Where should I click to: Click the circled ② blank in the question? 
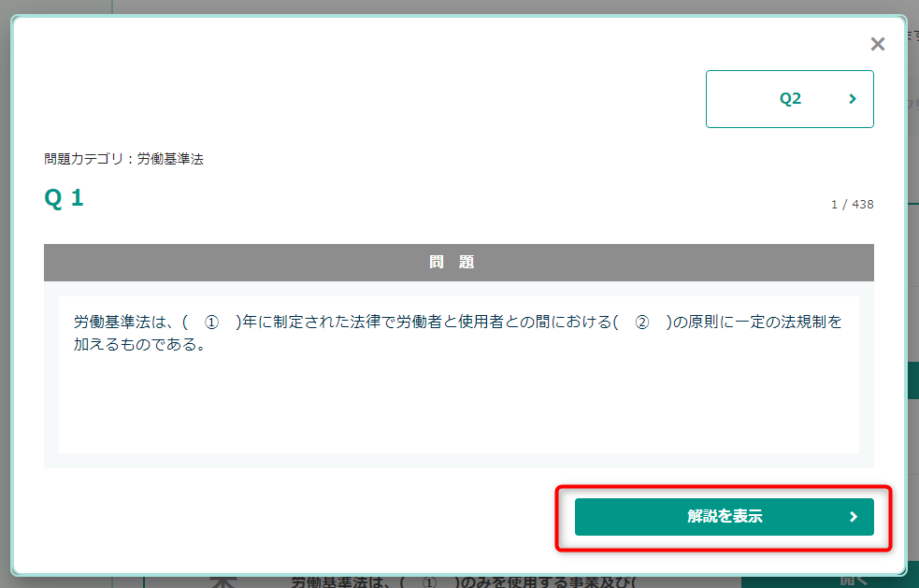[642, 322]
